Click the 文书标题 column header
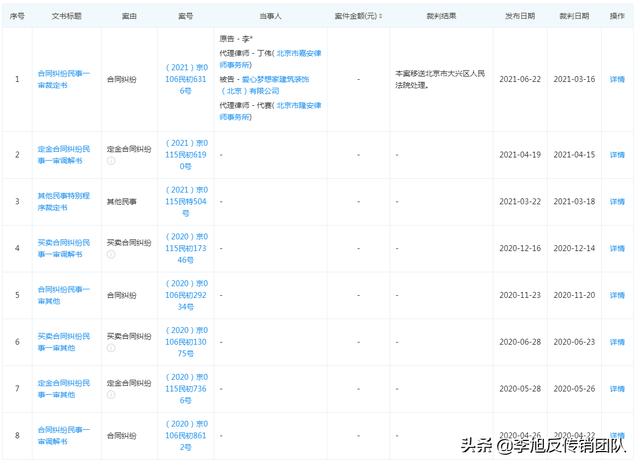 [x=67, y=16]
